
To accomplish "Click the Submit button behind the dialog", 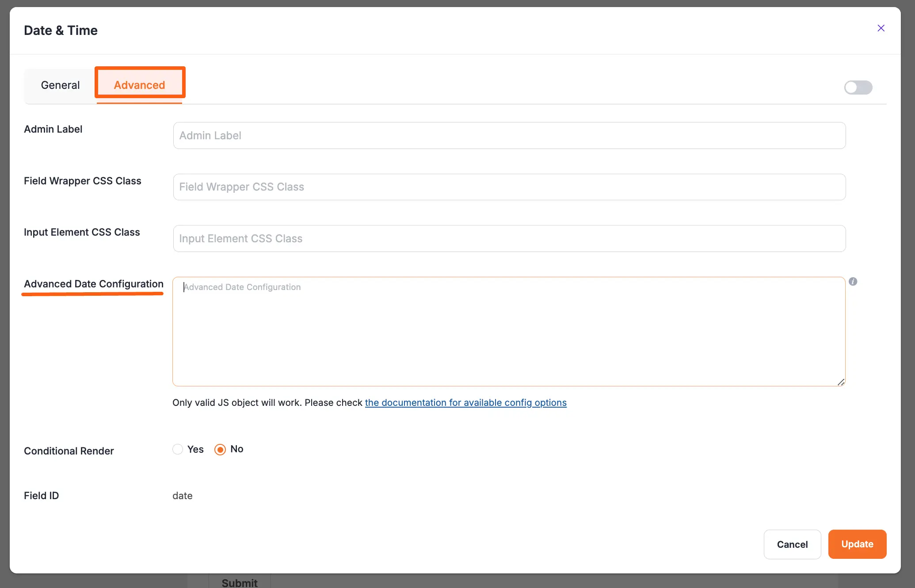I will [x=239, y=583].
